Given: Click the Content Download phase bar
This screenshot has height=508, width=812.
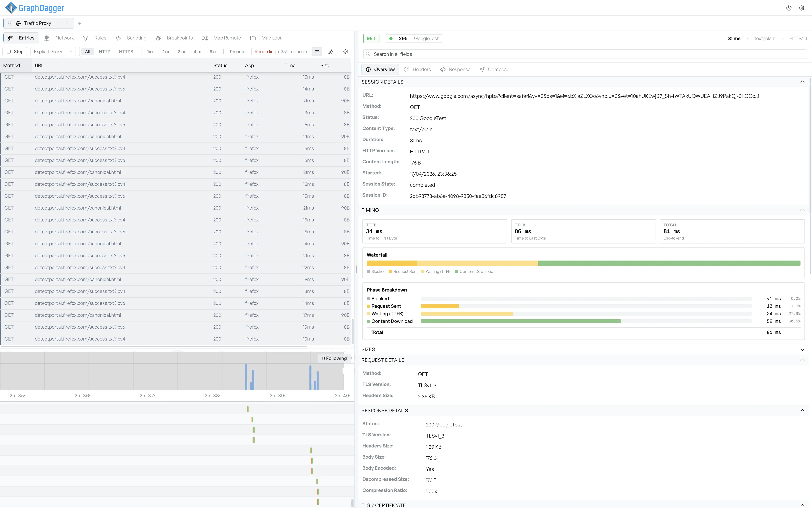Looking at the screenshot, I should [520, 321].
